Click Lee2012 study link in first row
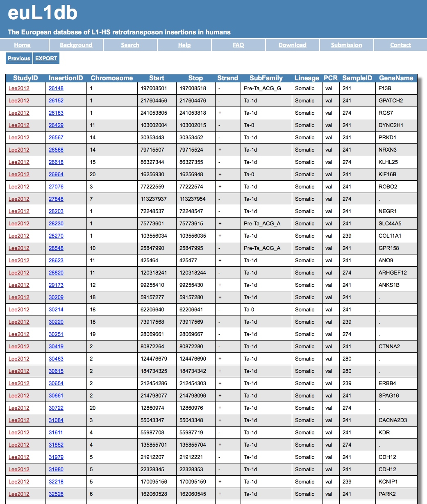 [x=19, y=88]
